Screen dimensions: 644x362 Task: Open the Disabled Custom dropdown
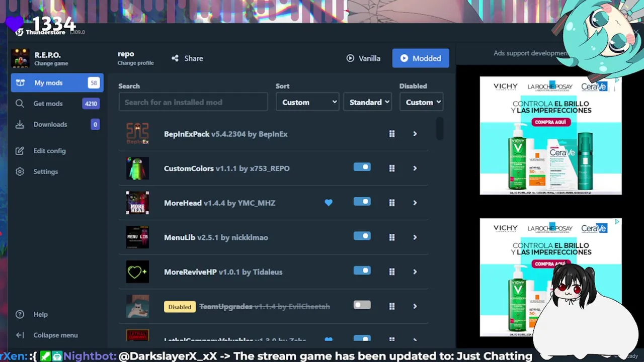[x=421, y=102]
